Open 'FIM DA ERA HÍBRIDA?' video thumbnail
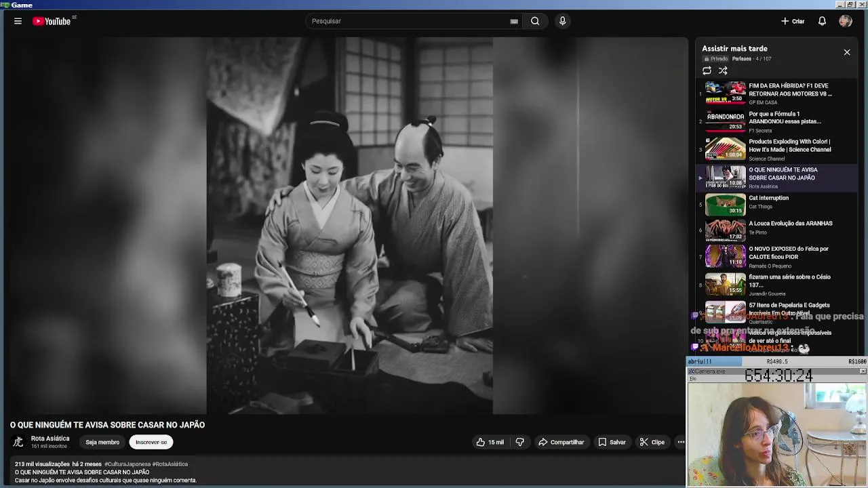This screenshot has width=868, height=488. pos(725,92)
